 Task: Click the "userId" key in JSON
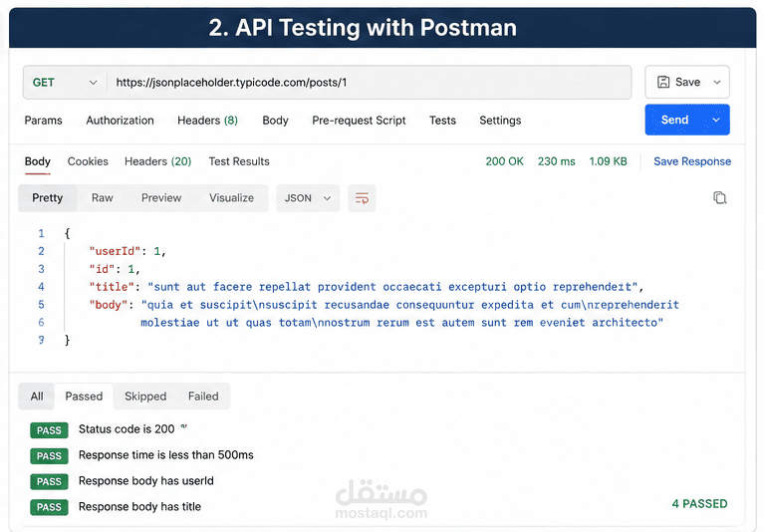115,251
